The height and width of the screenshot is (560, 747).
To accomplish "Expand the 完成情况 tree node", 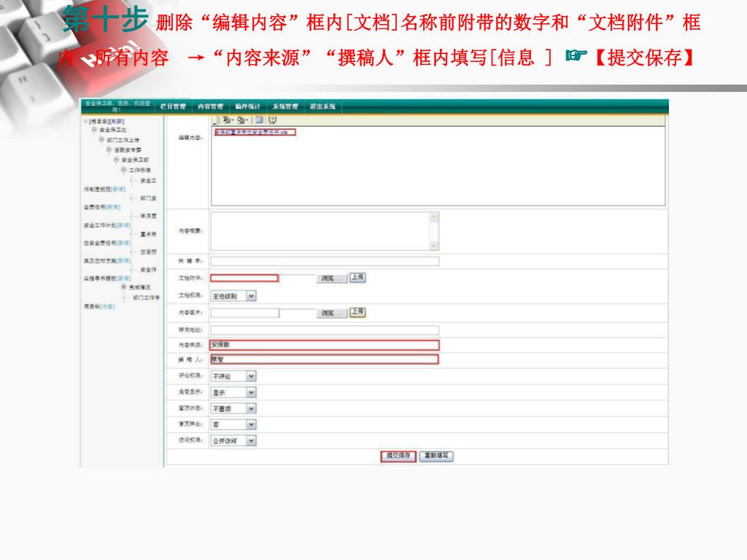I will tap(123, 287).
